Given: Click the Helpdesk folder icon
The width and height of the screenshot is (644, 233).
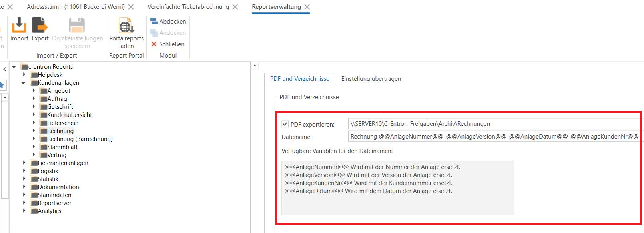Looking at the screenshot, I should [34, 75].
